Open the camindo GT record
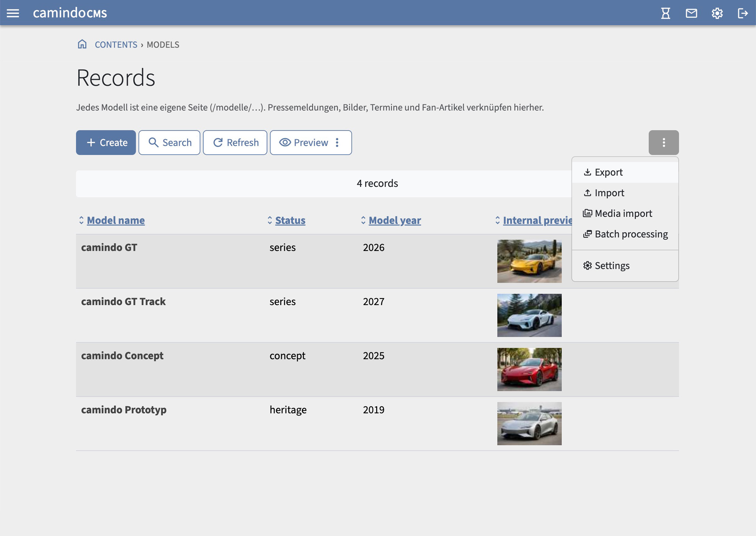This screenshot has height=536, width=756. tap(109, 247)
